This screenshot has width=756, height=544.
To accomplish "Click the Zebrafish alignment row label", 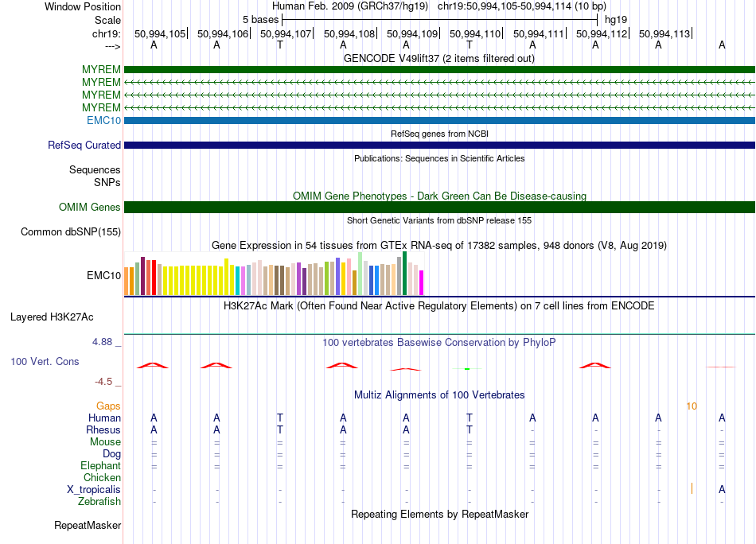I will 99,502.
